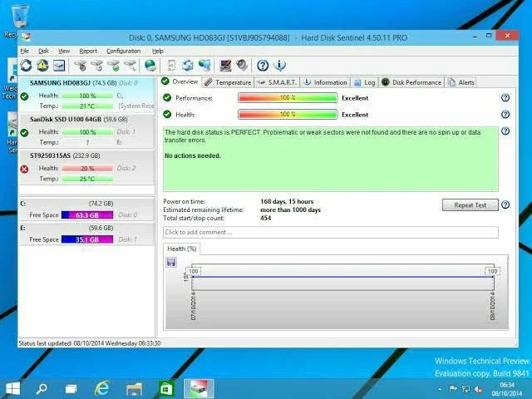Click the help icon beside Health rating
The image size is (532, 399).
pos(505,115)
